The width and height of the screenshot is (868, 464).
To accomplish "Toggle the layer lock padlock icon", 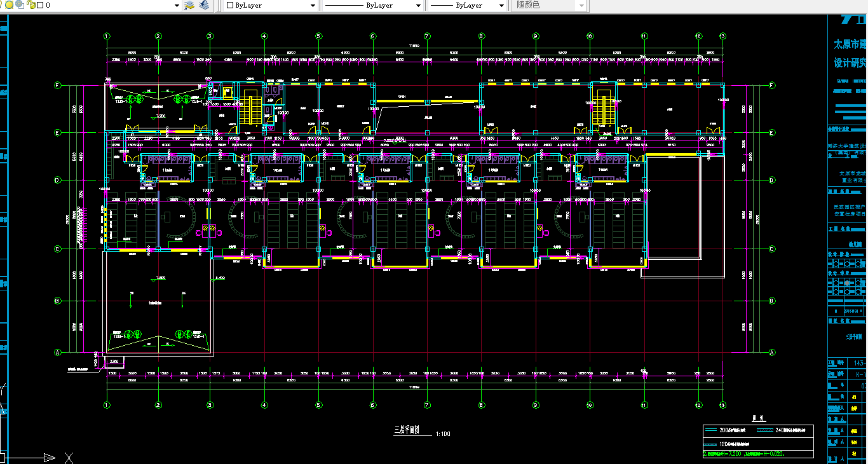I will click(x=30, y=4).
